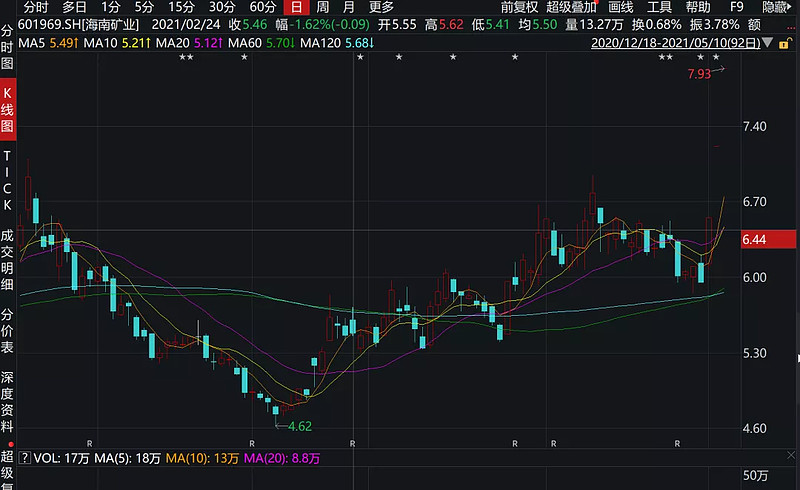800x490 pixels.
Task: Open the 前复权 price adjustment option
Action: [519, 7]
